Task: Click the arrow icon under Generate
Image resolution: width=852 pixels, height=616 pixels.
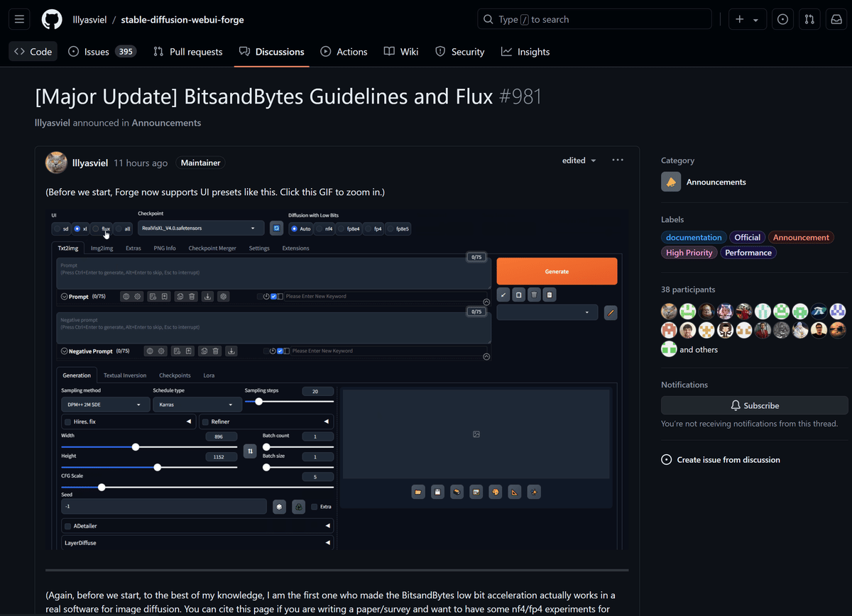Action: click(x=503, y=295)
